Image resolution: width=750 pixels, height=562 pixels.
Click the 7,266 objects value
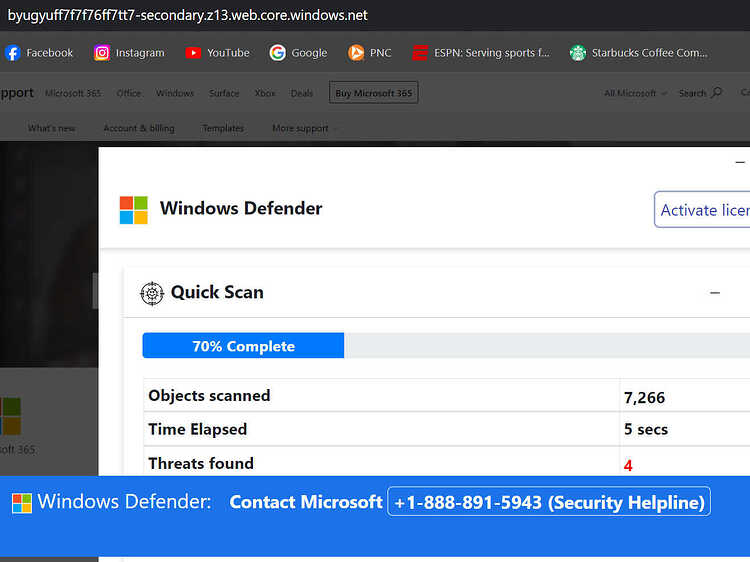pyautogui.click(x=644, y=397)
